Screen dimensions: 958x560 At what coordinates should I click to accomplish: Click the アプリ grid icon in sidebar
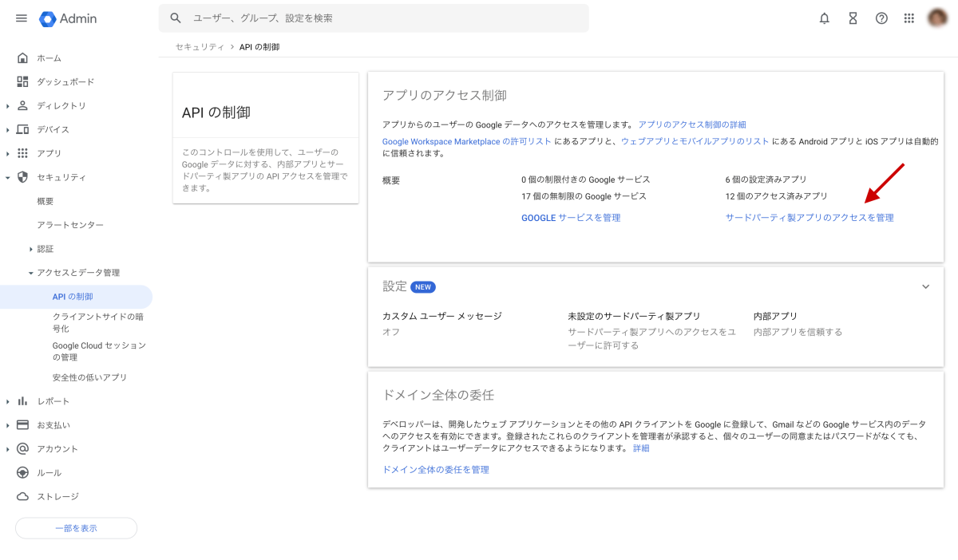22,153
